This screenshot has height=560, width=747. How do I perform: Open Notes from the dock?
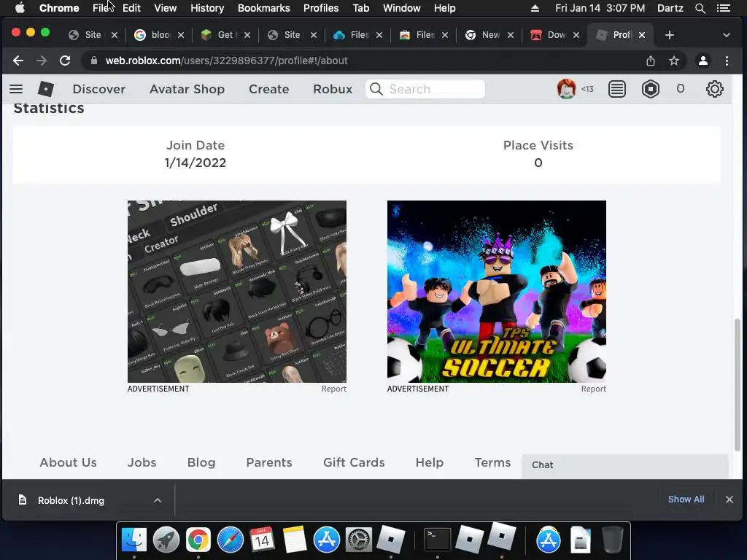(295, 540)
